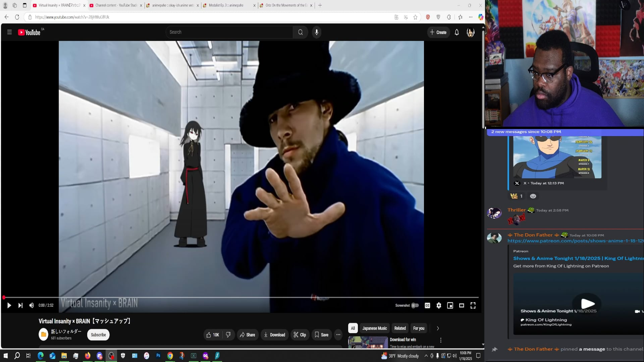This screenshot has width=644, height=362.
Task: Open the YouTube guide hamburger menu
Action: pos(9,32)
